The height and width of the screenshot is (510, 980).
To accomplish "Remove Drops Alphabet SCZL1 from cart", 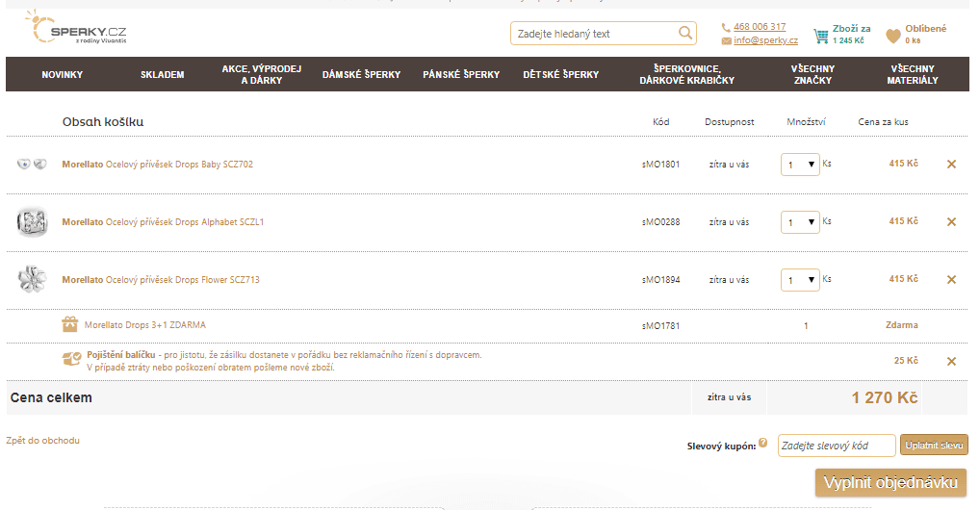I will [951, 222].
